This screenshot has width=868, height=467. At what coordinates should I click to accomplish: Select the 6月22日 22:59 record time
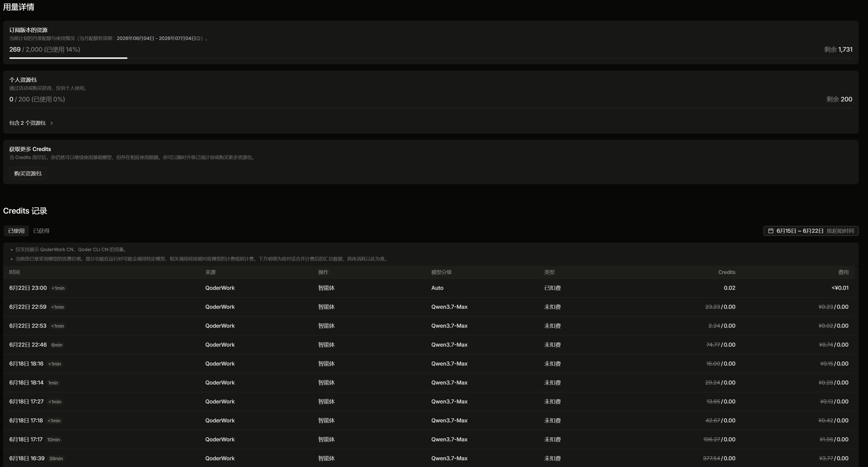(28, 307)
